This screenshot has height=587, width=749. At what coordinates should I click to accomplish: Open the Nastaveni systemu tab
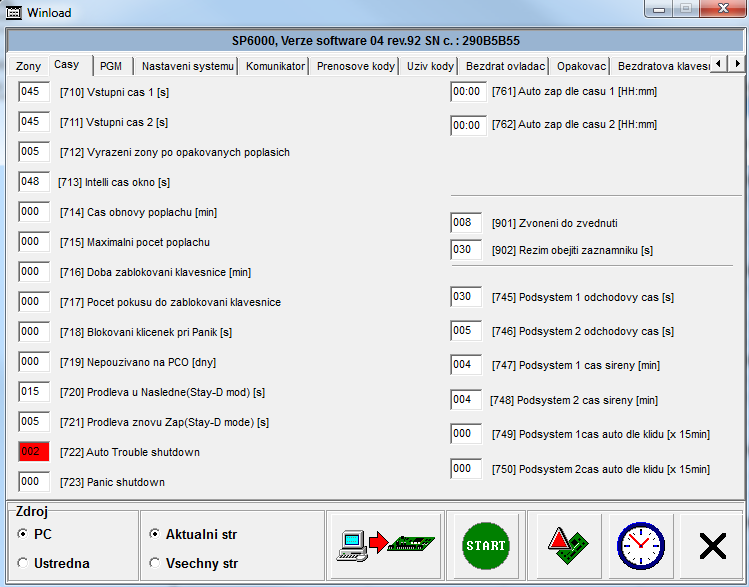[x=188, y=66]
